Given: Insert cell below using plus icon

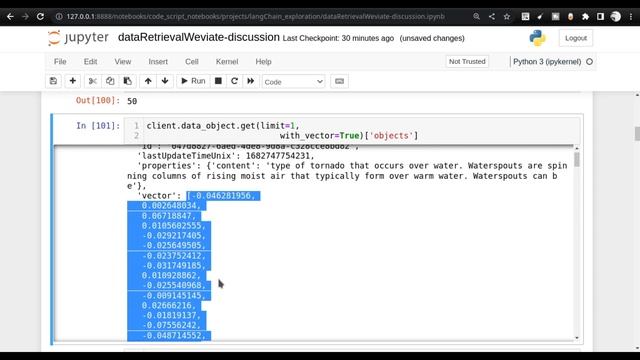Looking at the screenshot, I should coord(73,81).
